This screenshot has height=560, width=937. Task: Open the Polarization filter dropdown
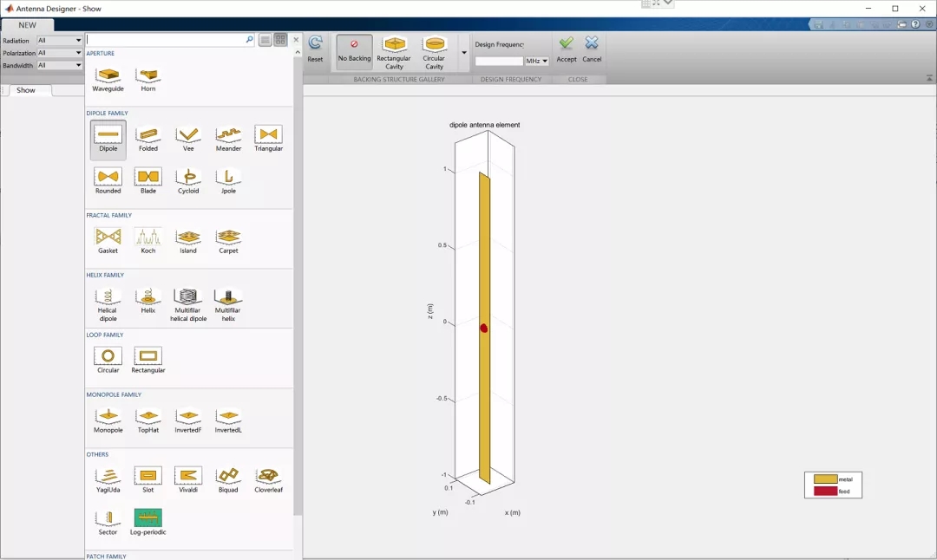(x=60, y=53)
